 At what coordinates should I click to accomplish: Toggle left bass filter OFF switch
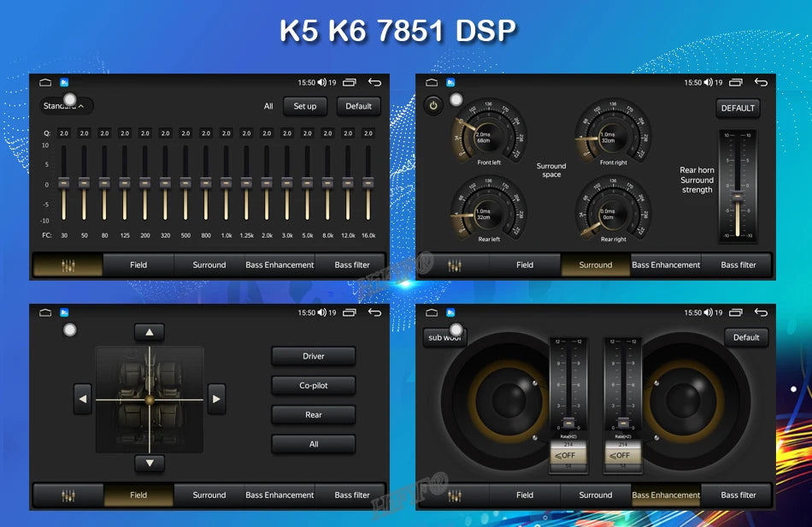pyautogui.click(x=568, y=455)
